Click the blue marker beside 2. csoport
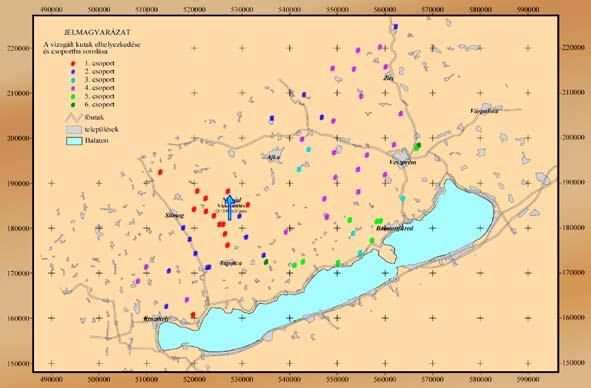Viewport: 591px width, 388px height. point(73,72)
